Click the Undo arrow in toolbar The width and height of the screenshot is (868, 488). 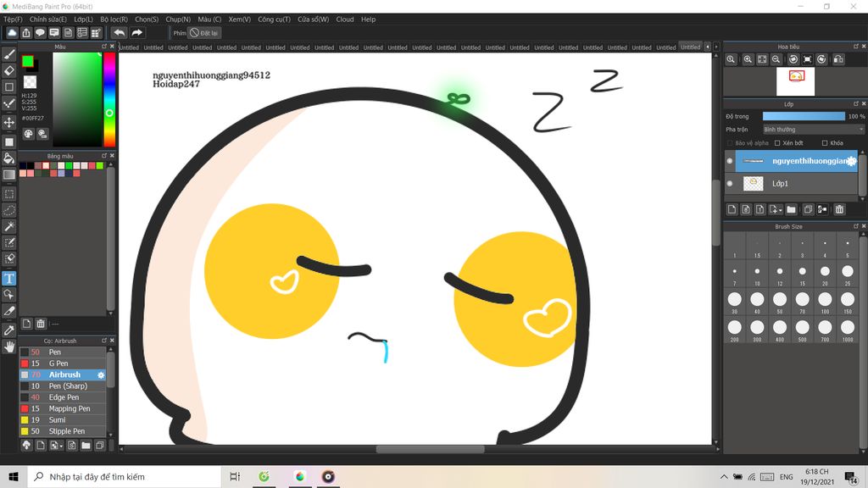pos(119,33)
